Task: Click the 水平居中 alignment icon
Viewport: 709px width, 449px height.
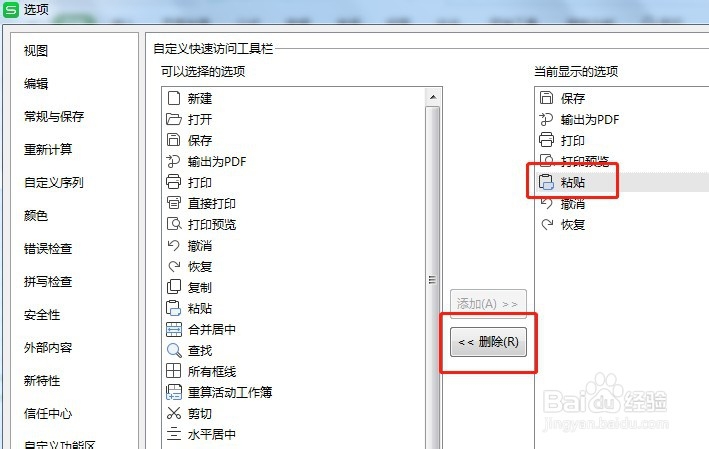Action: tap(174, 434)
